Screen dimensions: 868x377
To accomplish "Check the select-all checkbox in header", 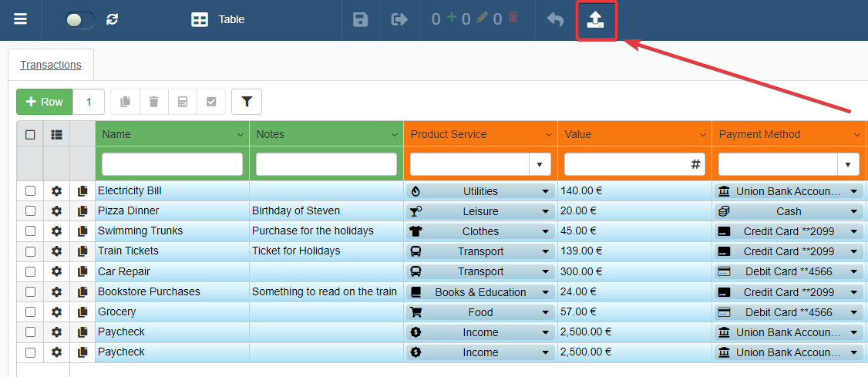I will coord(30,134).
